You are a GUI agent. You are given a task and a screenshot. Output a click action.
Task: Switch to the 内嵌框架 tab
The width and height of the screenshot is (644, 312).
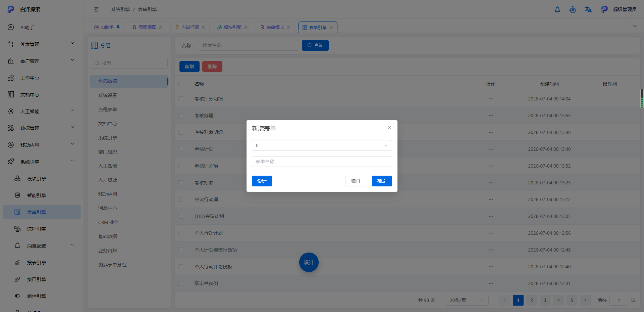190,27
